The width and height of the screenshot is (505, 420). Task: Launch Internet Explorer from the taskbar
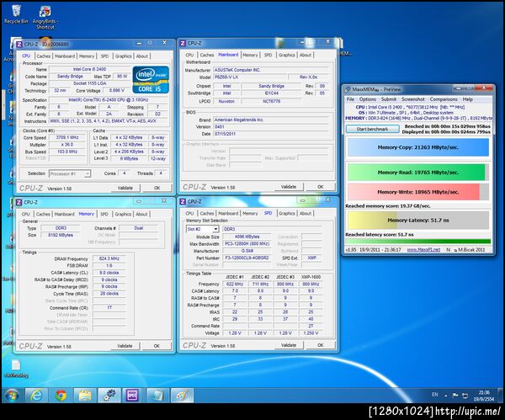(36, 395)
